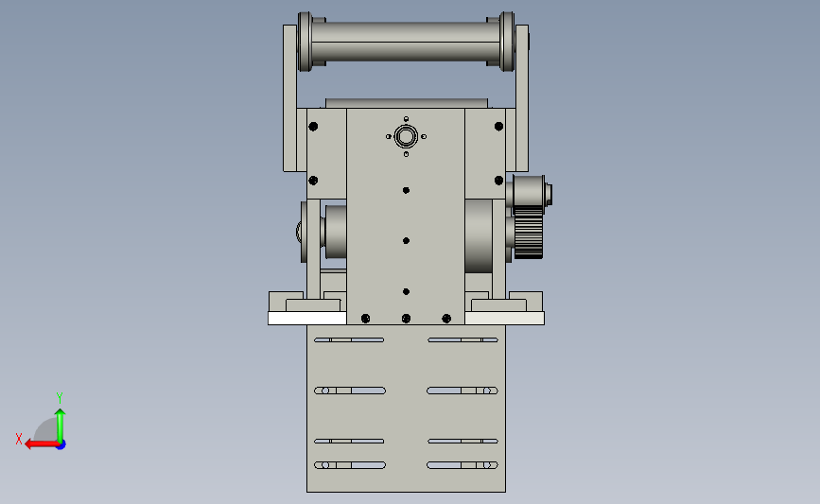Click the blue Z axis ball on triad
Screen dimensions: 820x504
(61, 445)
